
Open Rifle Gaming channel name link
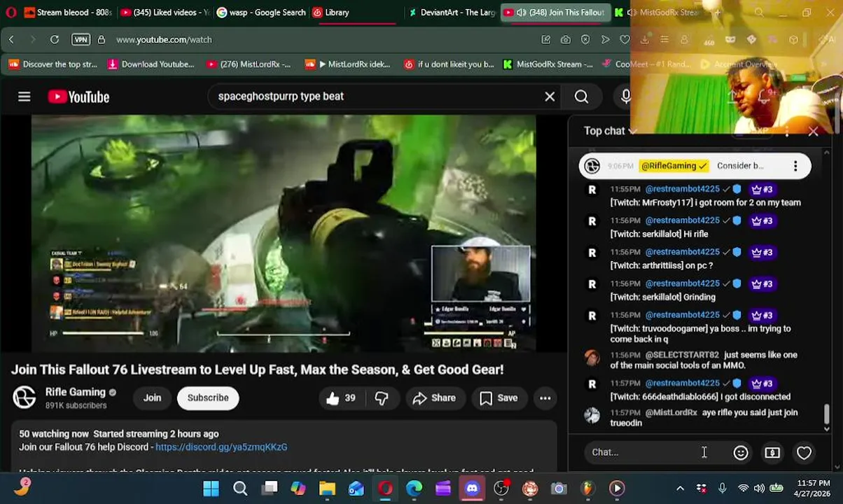[x=76, y=393]
